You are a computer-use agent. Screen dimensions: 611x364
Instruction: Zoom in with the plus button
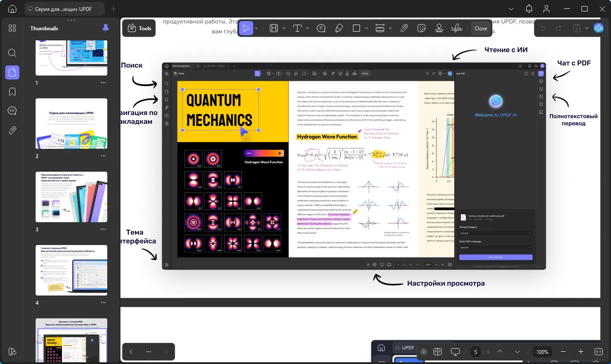coord(581,352)
